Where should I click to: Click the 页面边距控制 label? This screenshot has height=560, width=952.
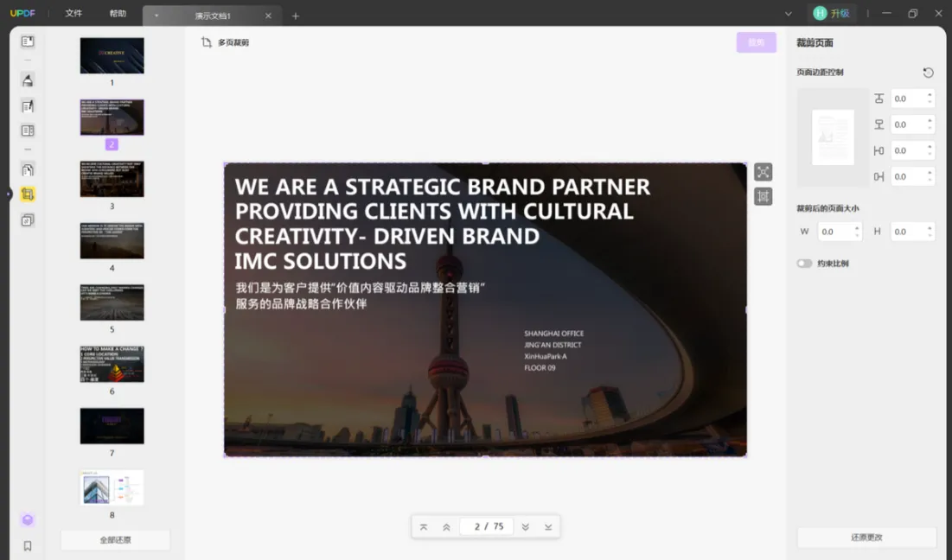[x=820, y=73]
